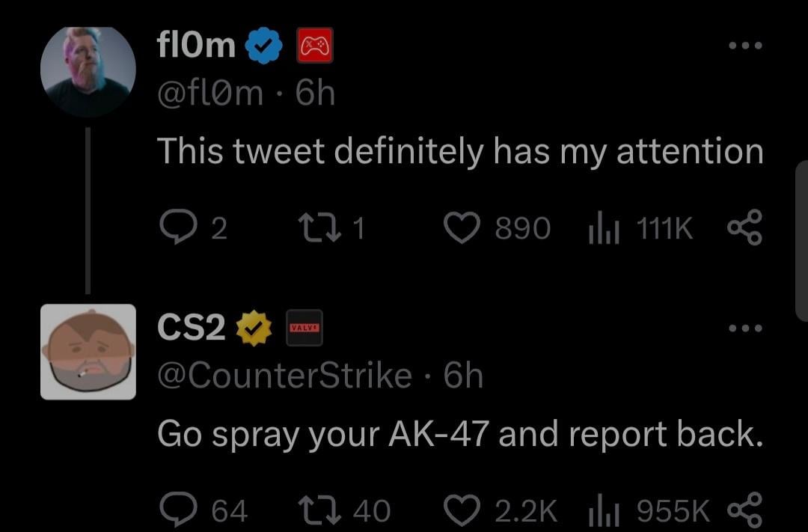Screen dimensions: 808x532
Task: Share the CS2 tweet
Action: pyautogui.click(x=745, y=510)
